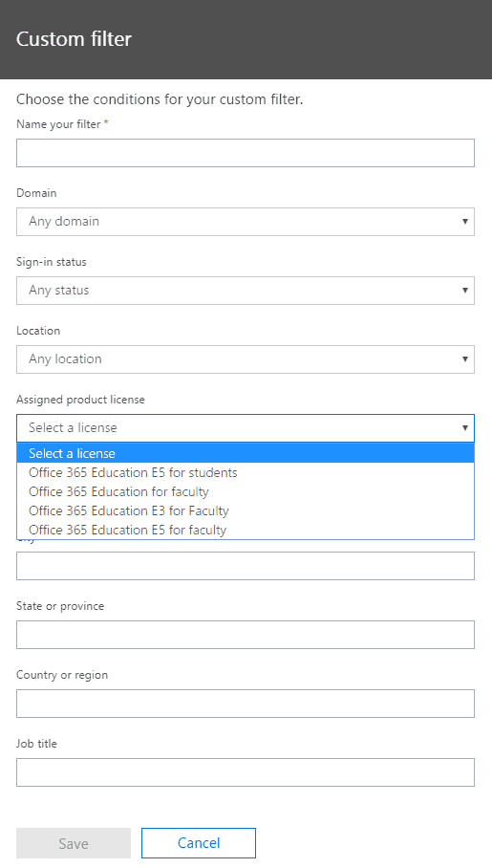This screenshot has width=492, height=868.
Task: Click the Cancel button
Action: click(x=199, y=843)
